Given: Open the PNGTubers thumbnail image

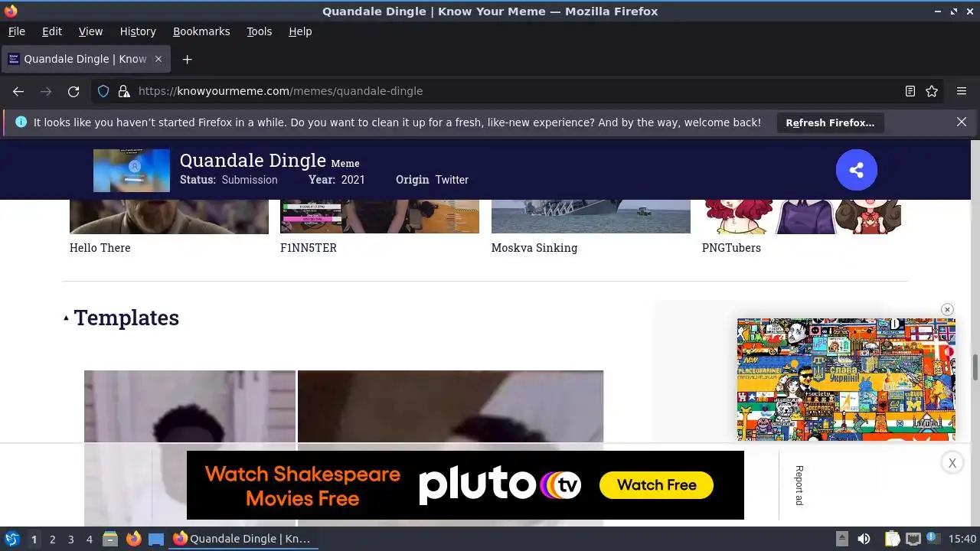Looking at the screenshot, I should click(x=802, y=217).
